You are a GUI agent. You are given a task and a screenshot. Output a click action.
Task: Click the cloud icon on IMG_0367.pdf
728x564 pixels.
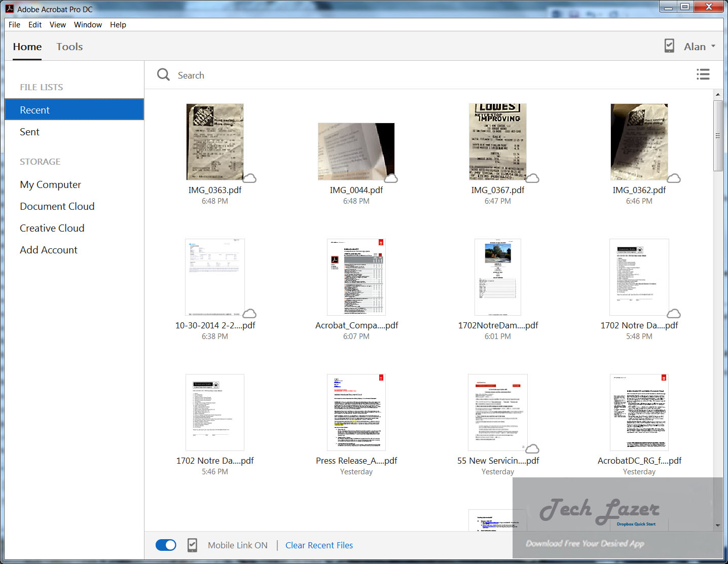pos(532,178)
